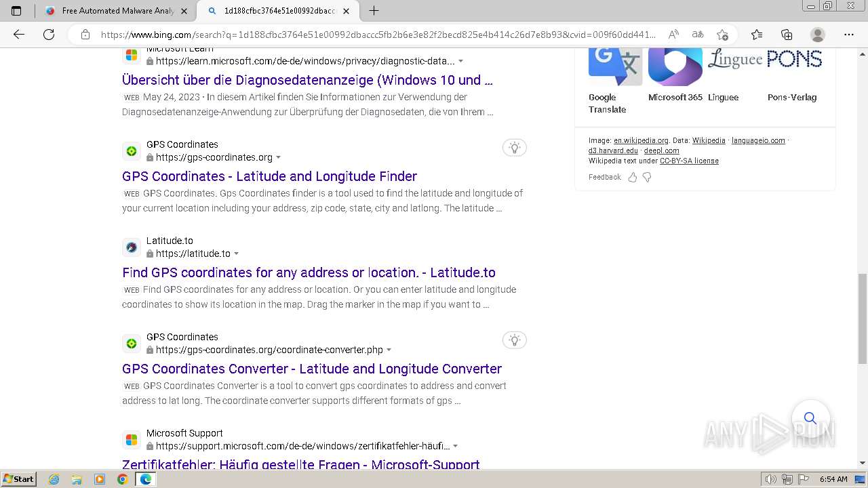868x488 pixels.
Task: Click GPS Coordinates site favicon of Finder result
Action: click(132, 150)
